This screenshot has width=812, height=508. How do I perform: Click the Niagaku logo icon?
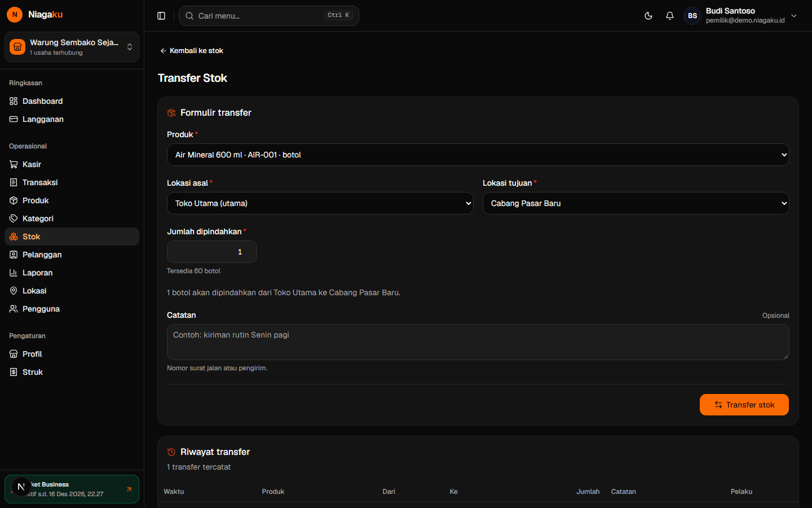click(x=15, y=15)
